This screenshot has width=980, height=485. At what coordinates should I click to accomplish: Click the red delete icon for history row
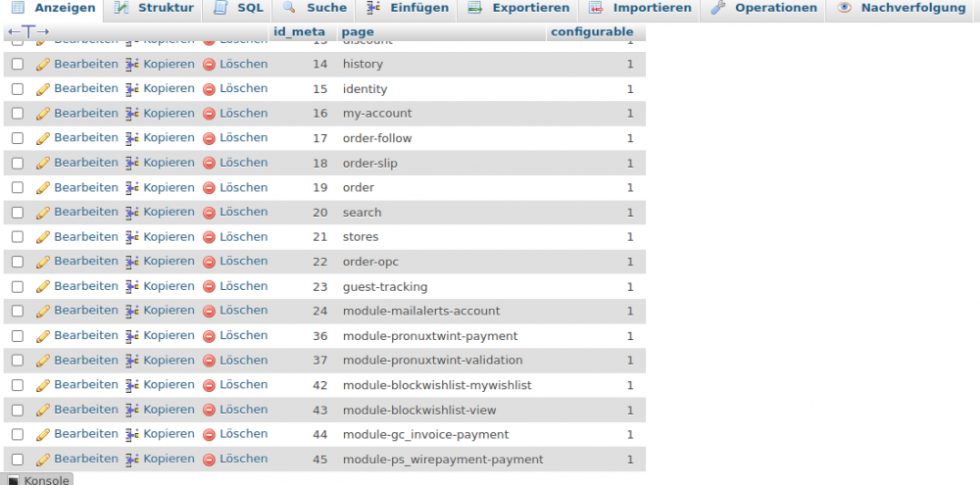pyautogui.click(x=209, y=65)
